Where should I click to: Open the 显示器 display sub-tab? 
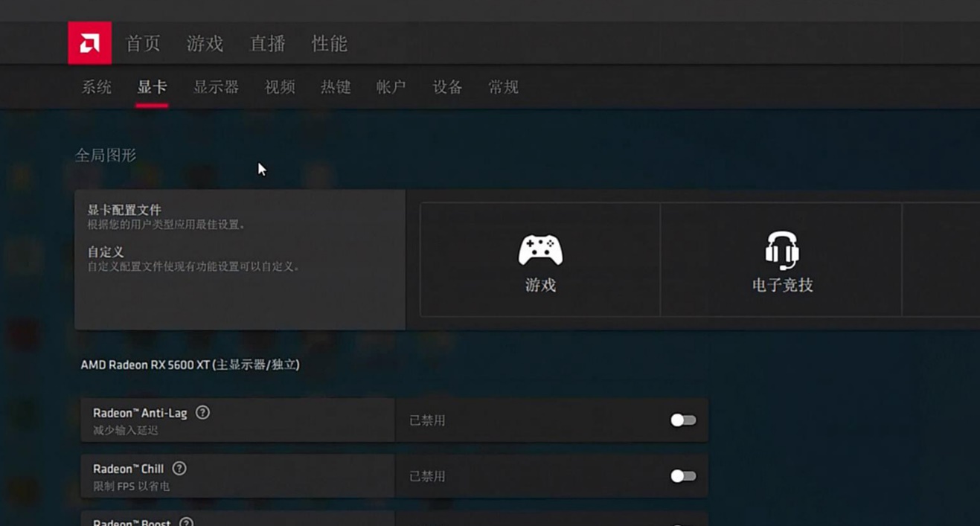[216, 87]
